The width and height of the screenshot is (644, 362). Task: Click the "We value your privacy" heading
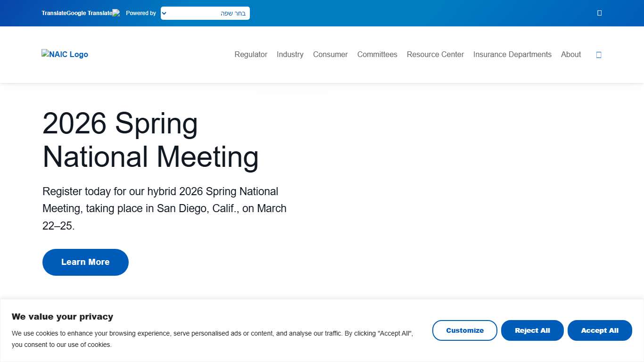62,317
